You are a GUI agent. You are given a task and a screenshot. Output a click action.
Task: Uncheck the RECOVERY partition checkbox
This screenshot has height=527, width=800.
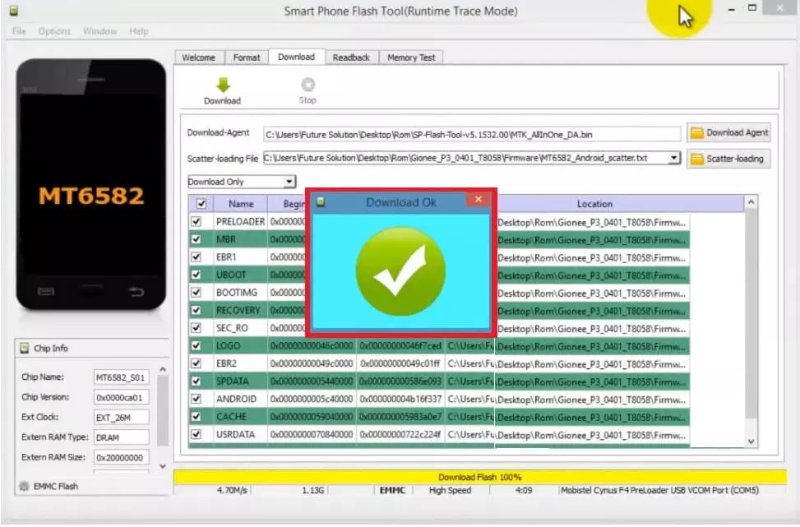pos(196,310)
